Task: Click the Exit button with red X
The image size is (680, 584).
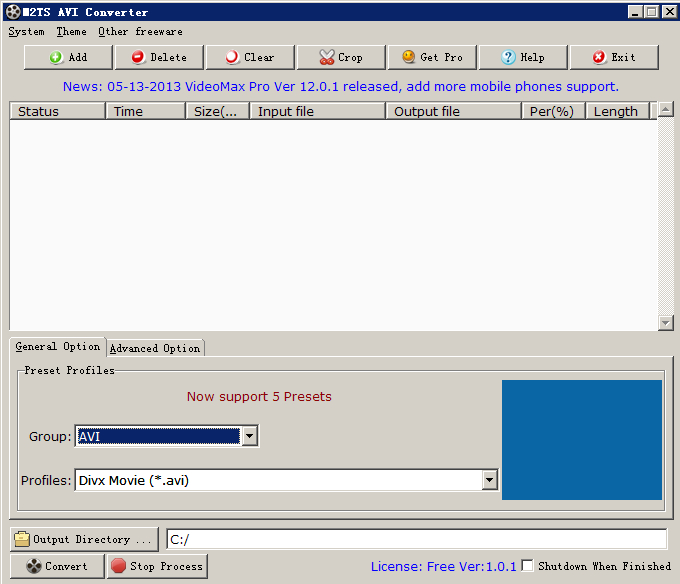Action: (x=614, y=57)
